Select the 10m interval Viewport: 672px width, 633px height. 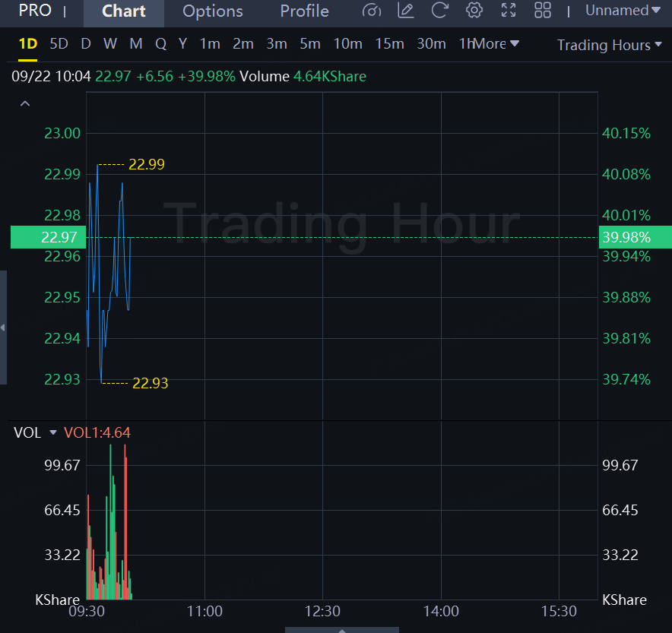pos(347,43)
